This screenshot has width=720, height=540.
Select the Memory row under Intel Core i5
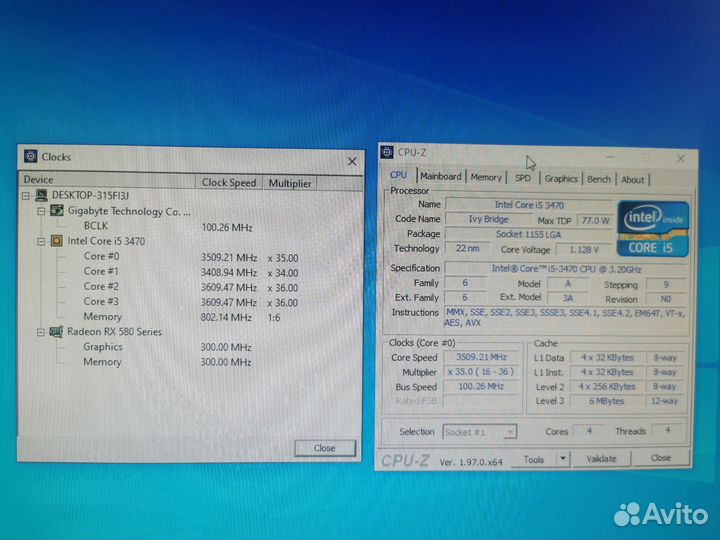(x=102, y=316)
